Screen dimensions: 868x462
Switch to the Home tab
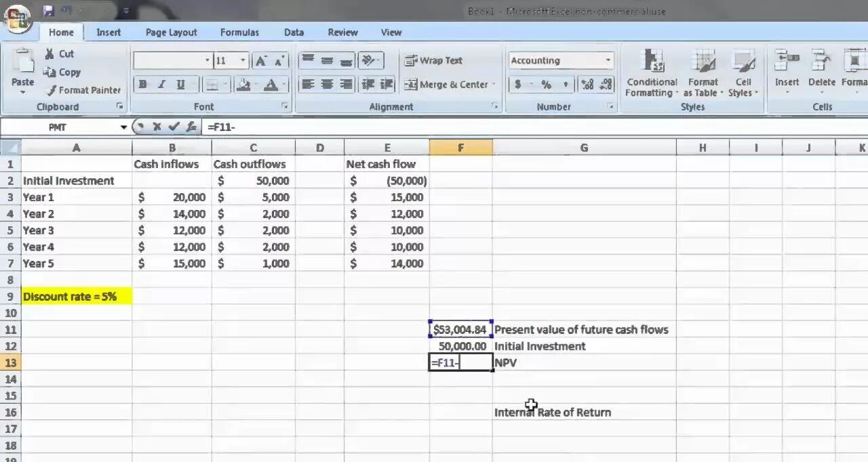point(61,32)
